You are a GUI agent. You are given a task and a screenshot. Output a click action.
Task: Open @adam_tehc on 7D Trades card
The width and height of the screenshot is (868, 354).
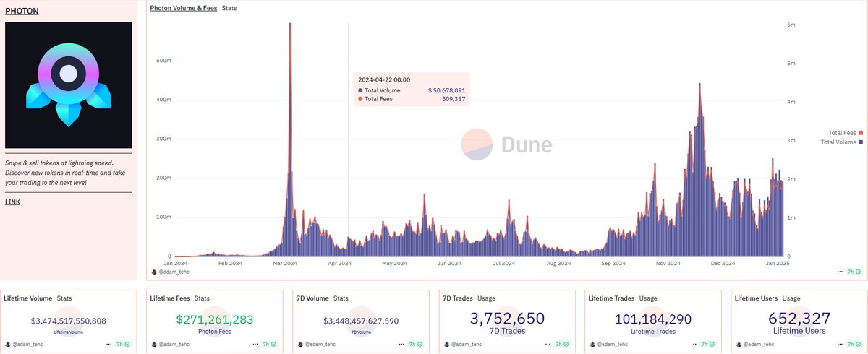465,345
